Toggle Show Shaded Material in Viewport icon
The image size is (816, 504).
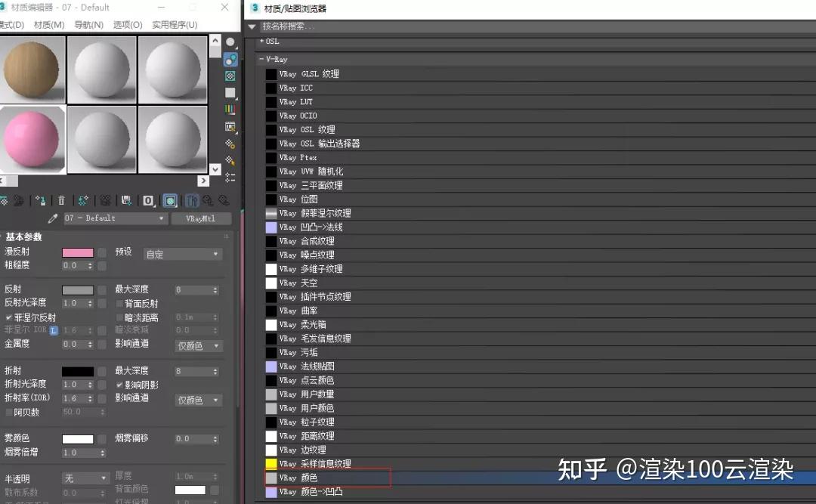pos(169,200)
